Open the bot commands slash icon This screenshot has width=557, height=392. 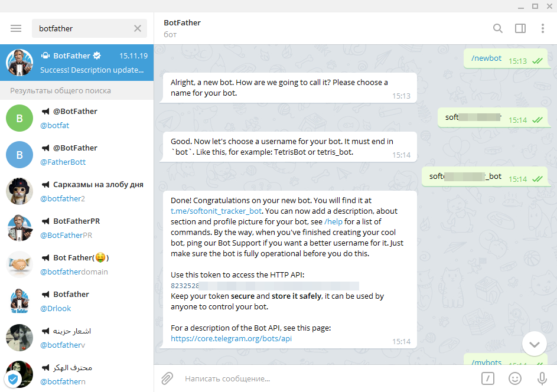pos(487,378)
